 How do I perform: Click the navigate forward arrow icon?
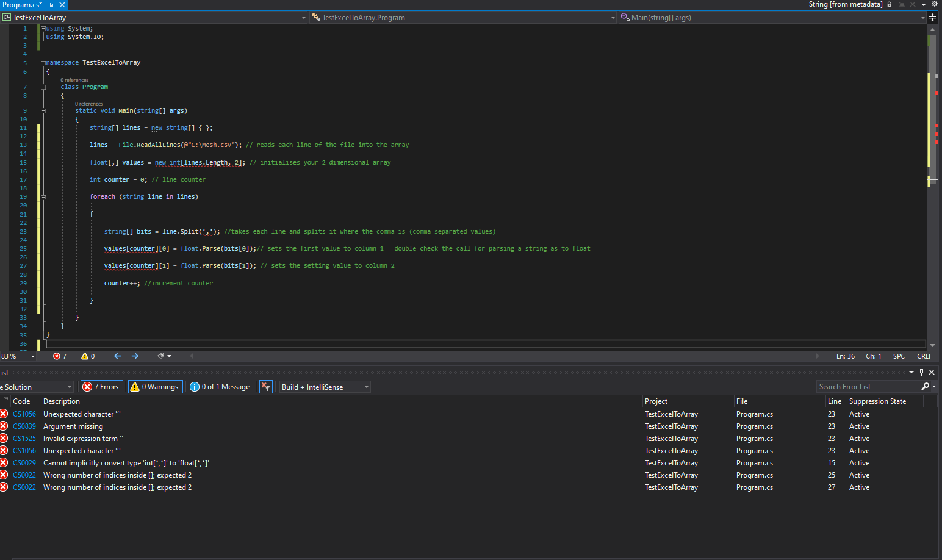click(135, 356)
